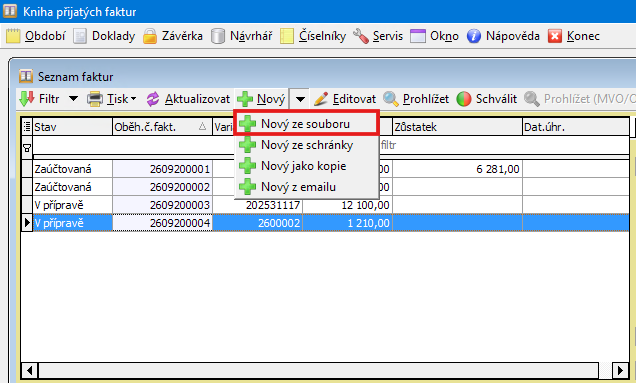
Task: Select invoice 2609200004 cell
Action: tap(162, 223)
